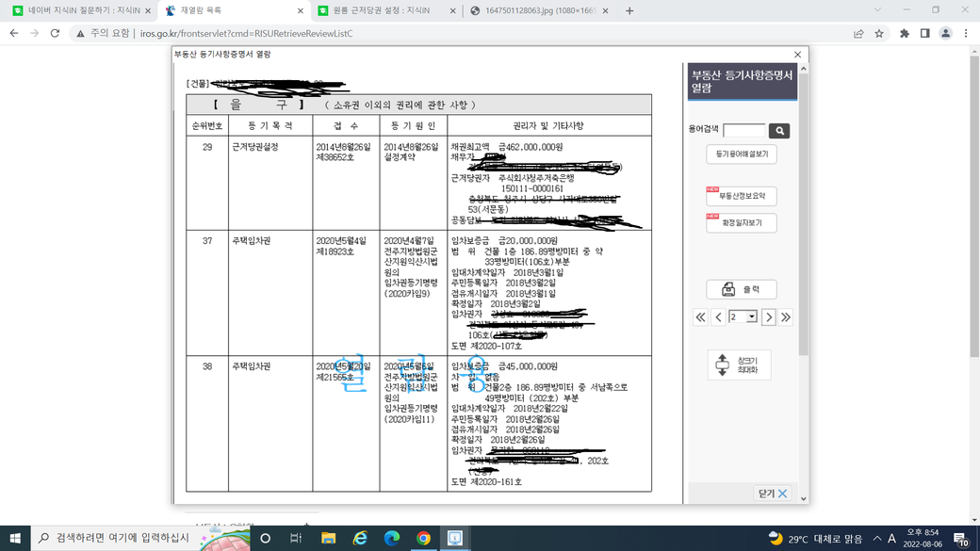Show hidden system tray icons
This screenshot has height=551, width=980.
pos(876,539)
